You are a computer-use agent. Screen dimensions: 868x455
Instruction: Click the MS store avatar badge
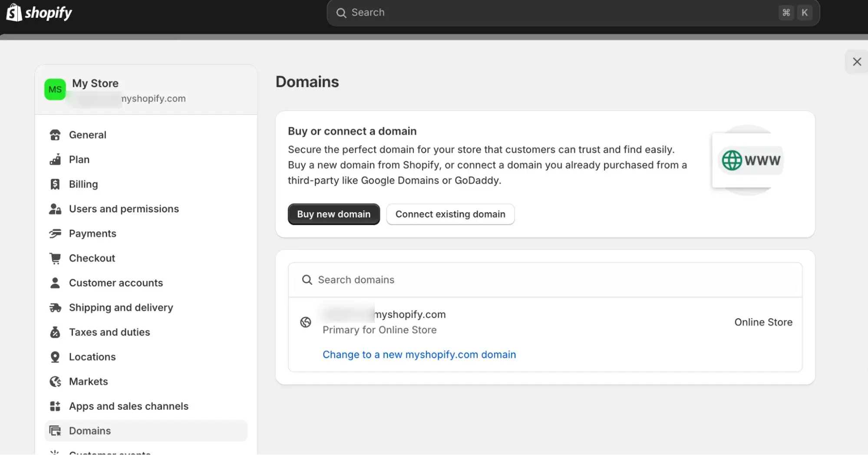click(x=55, y=89)
